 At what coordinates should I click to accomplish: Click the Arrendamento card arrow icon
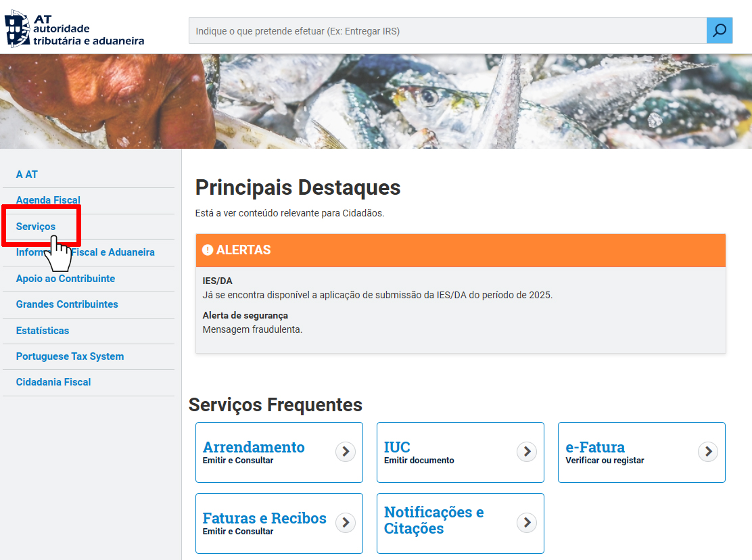coord(346,452)
